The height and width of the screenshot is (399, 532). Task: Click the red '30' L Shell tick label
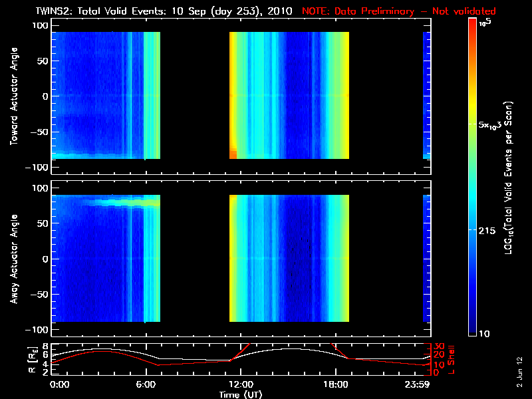[x=439, y=346]
